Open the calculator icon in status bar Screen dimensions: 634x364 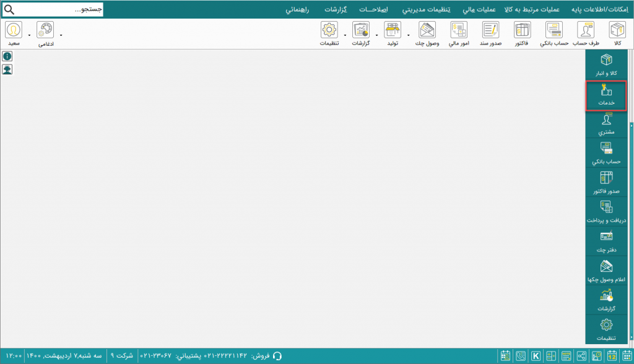tap(551, 356)
